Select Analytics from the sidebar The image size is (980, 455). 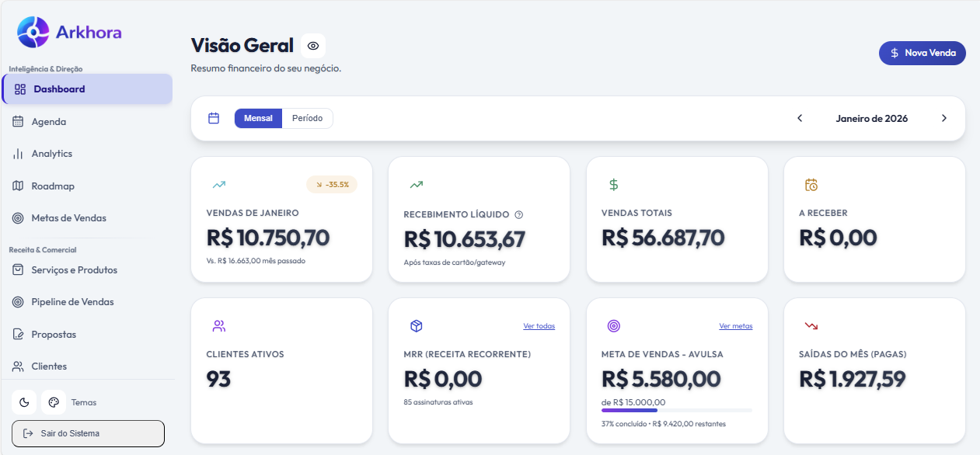click(53, 153)
